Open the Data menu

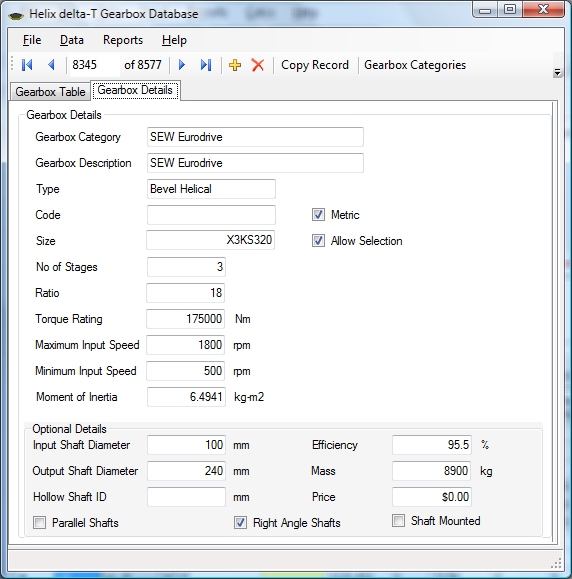point(72,40)
